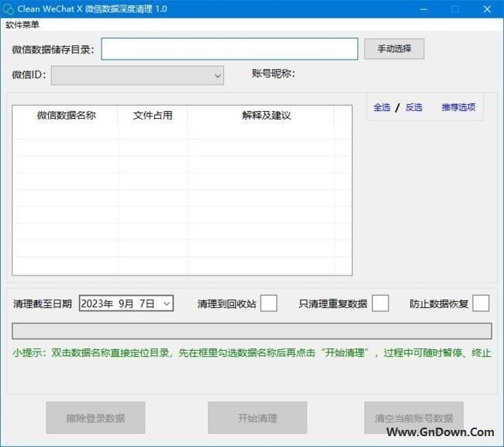The width and height of the screenshot is (504, 447).
Task: Click the green 小提示 hint text
Action: [252, 352]
